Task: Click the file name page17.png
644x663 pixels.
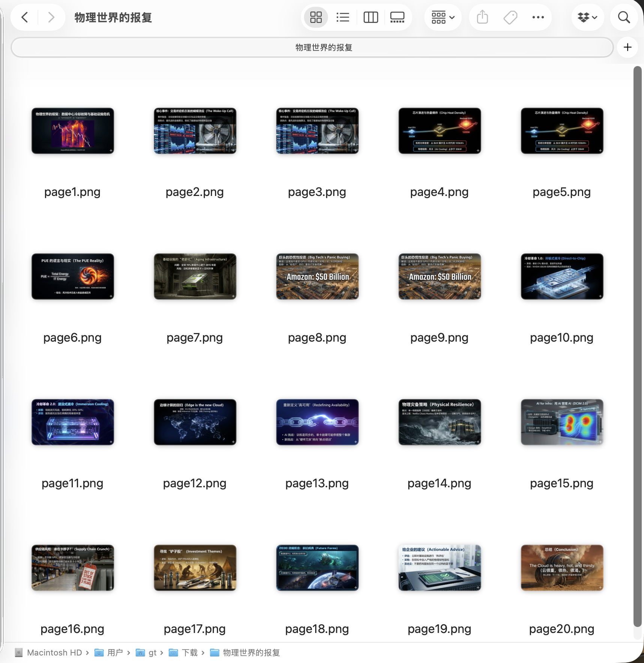Action: (x=195, y=629)
